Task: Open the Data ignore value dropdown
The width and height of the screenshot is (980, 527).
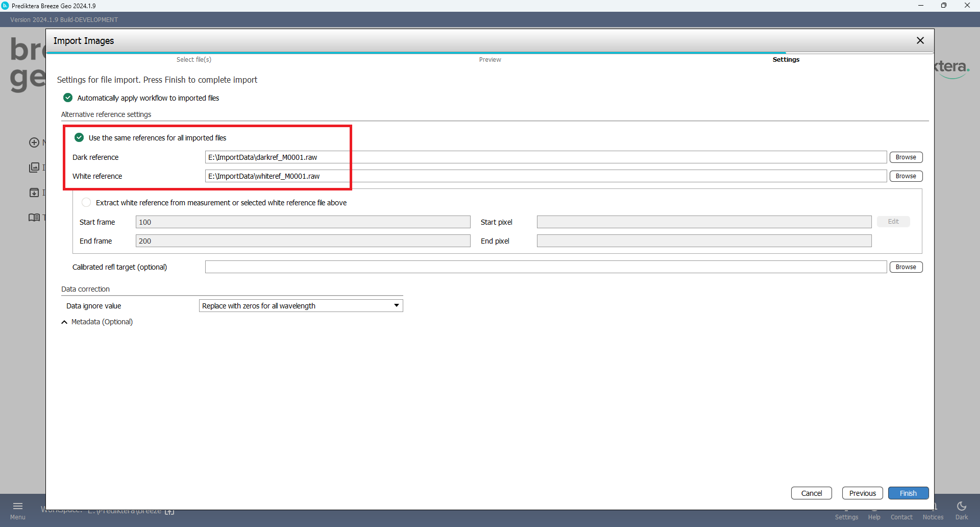Action: click(301, 306)
